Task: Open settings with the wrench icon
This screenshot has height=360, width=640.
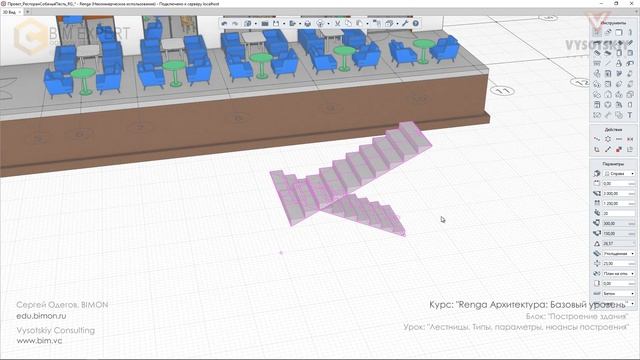Action: pos(404,24)
